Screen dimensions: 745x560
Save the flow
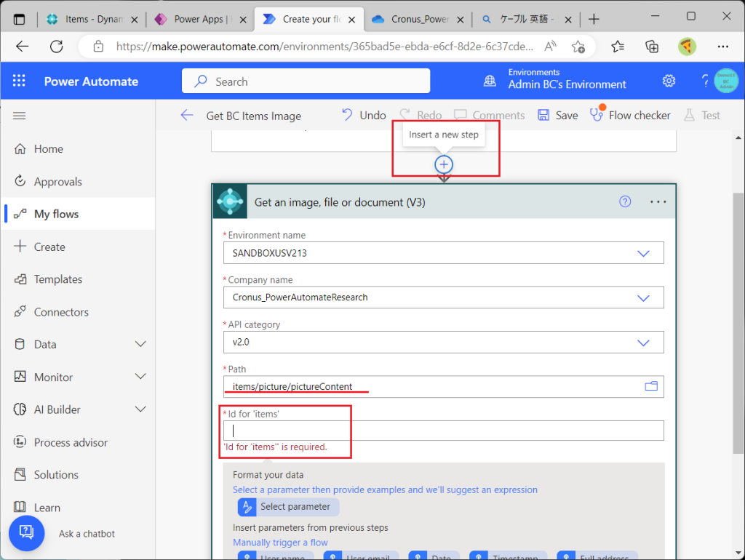(558, 116)
